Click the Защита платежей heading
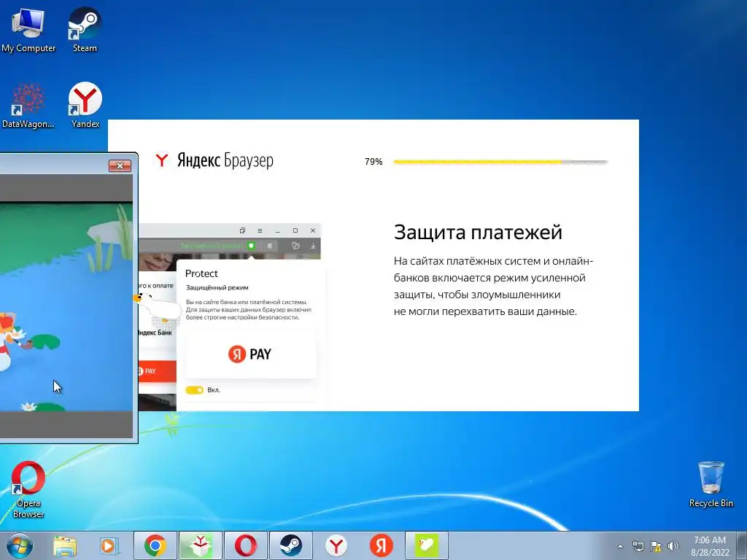This screenshot has width=747, height=560. 478,232
